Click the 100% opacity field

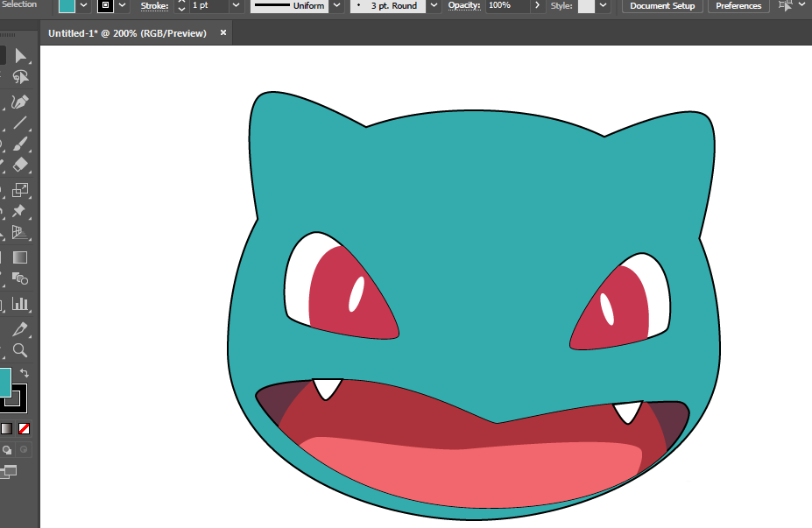tap(507, 6)
